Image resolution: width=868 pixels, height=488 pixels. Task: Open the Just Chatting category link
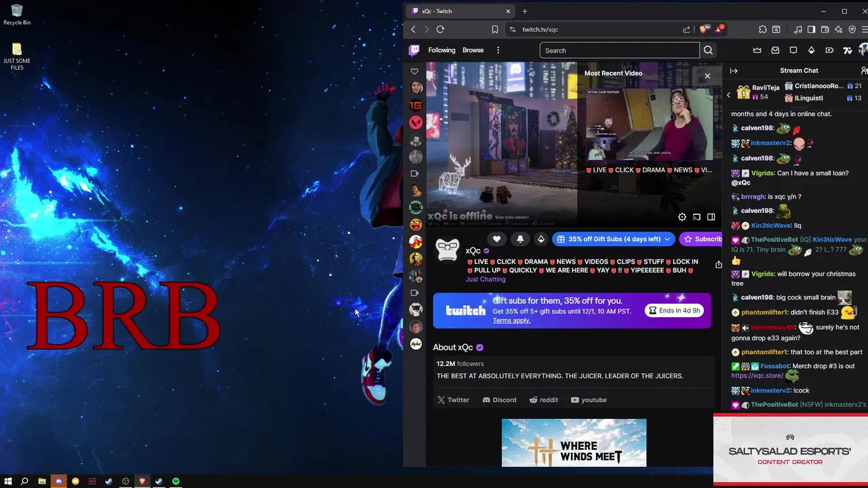[486, 279]
